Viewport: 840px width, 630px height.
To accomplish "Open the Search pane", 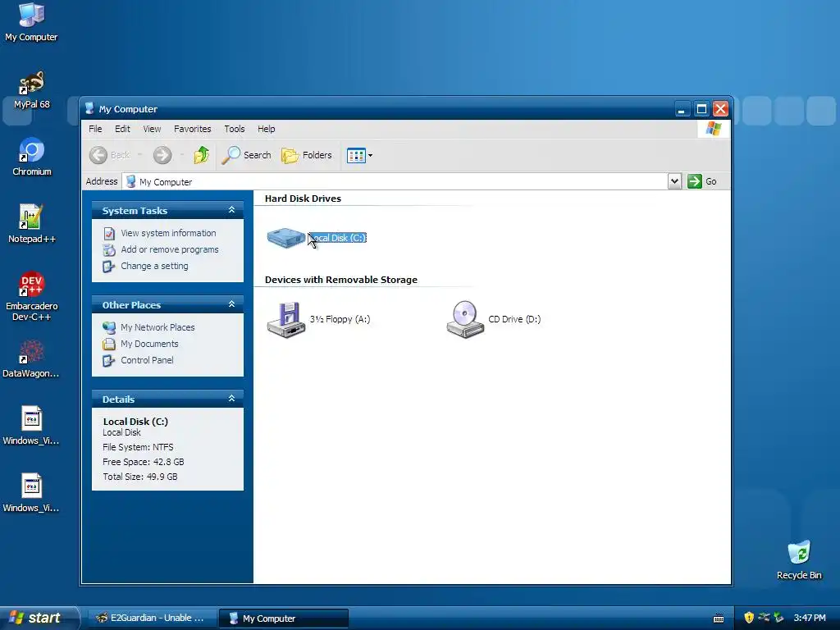I will pyautogui.click(x=246, y=155).
